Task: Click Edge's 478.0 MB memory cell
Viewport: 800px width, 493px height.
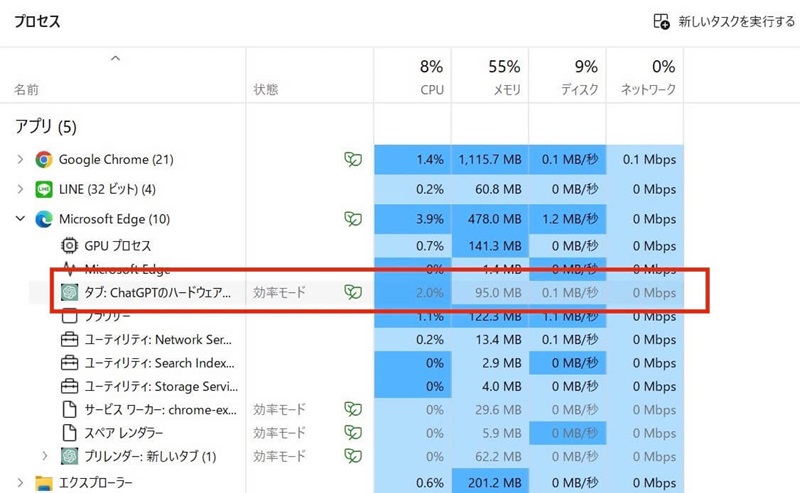Action: pos(490,219)
